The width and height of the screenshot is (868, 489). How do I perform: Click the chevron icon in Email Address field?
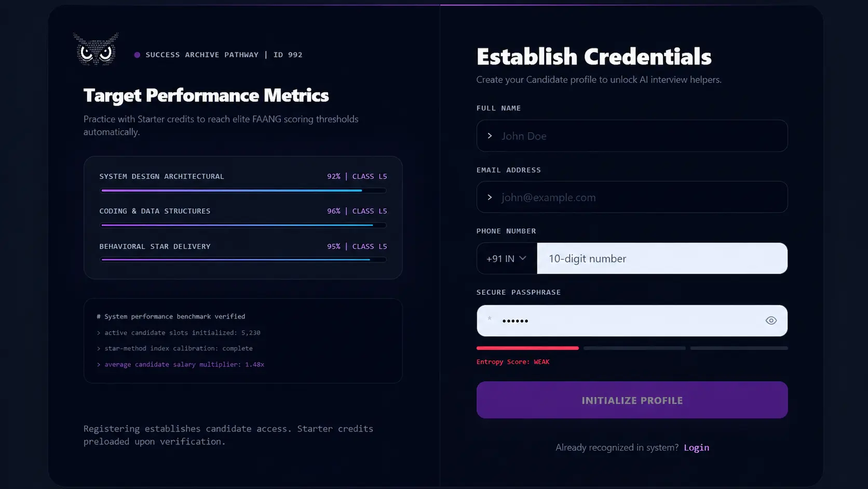coord(490,197)
